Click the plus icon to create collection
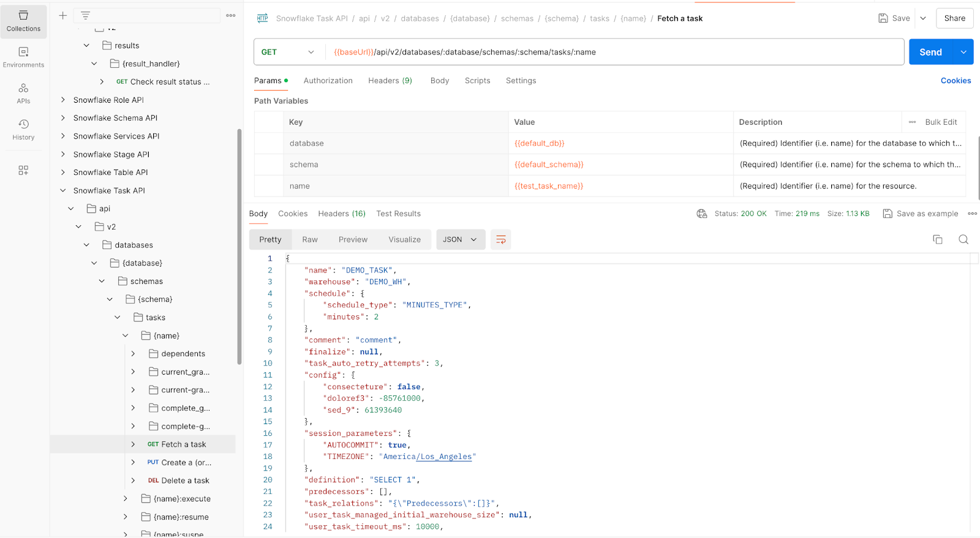Screen dimensions: 980x538 (x=62, y=15)
